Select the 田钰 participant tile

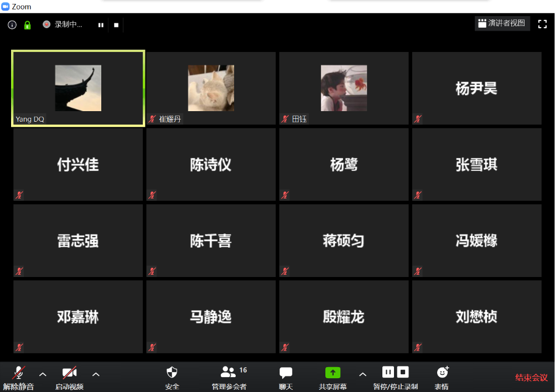[x=344, y=88]
